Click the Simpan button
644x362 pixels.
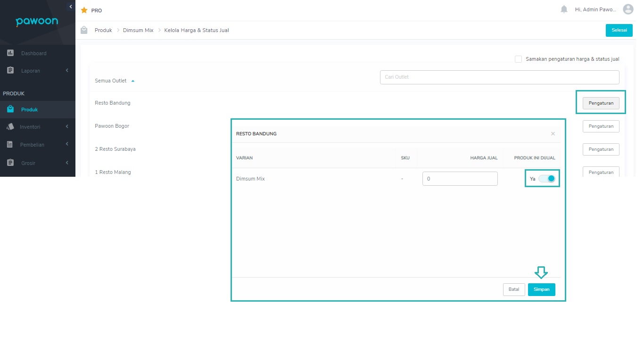coord(542,289)
